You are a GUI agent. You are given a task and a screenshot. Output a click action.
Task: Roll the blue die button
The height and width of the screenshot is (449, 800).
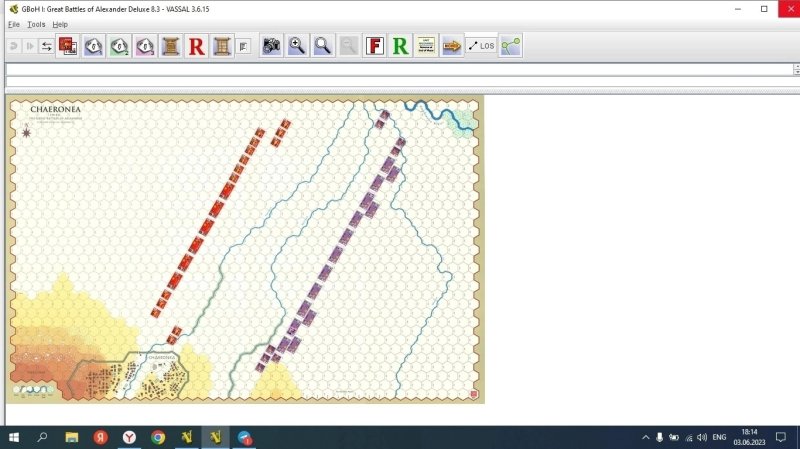[93, 46]
